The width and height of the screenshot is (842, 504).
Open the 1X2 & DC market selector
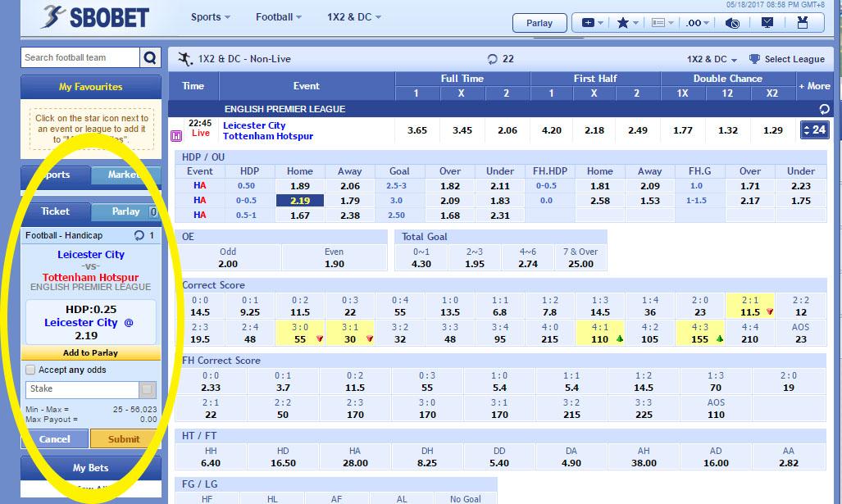[712, 59]
